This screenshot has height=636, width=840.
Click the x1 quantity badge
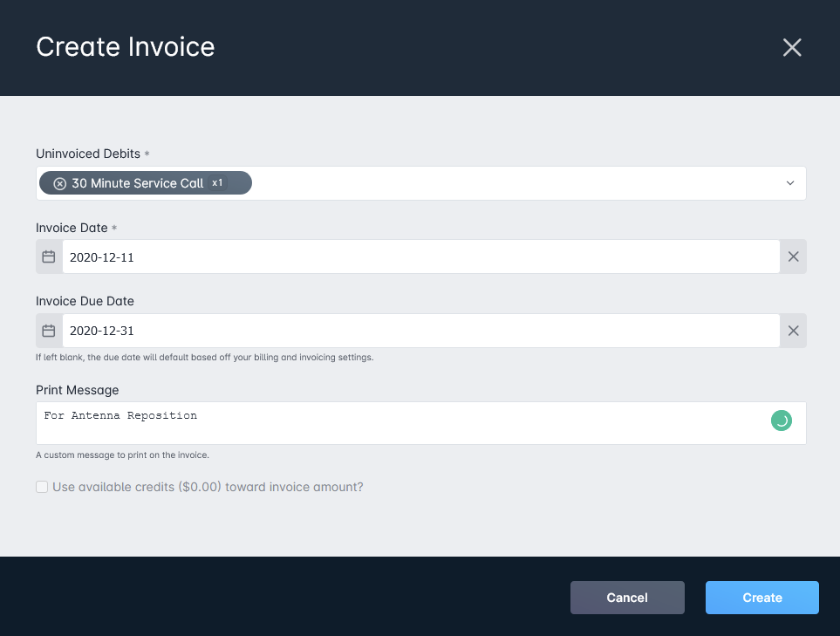217,182
